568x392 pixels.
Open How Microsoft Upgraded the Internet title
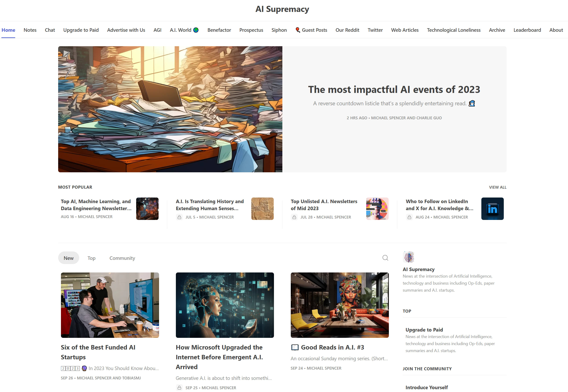(219, 357)
